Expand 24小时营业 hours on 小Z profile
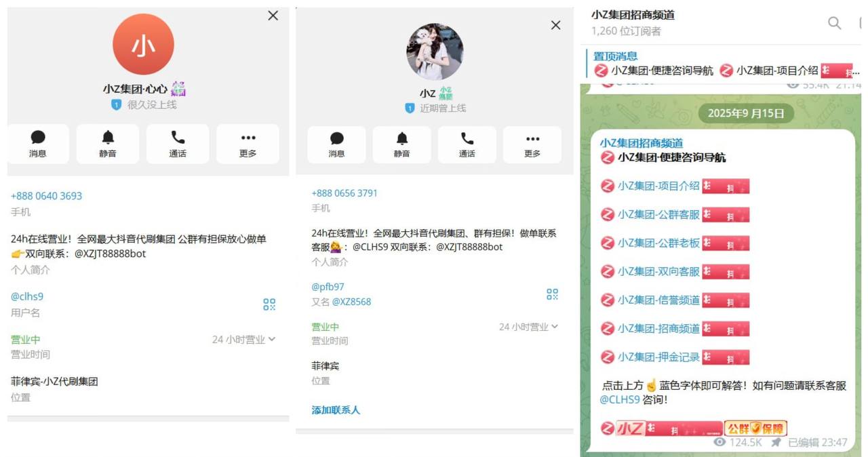 528,327
